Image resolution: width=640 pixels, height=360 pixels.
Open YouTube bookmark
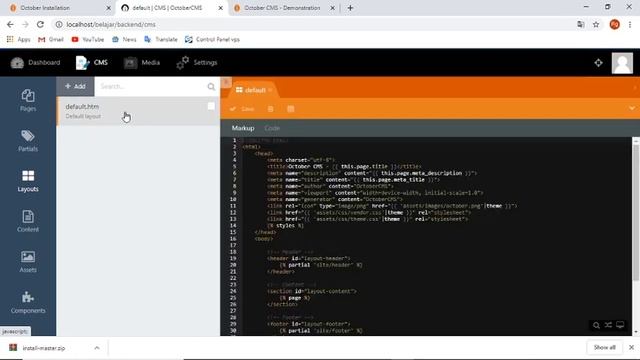(x=87, y=40)
